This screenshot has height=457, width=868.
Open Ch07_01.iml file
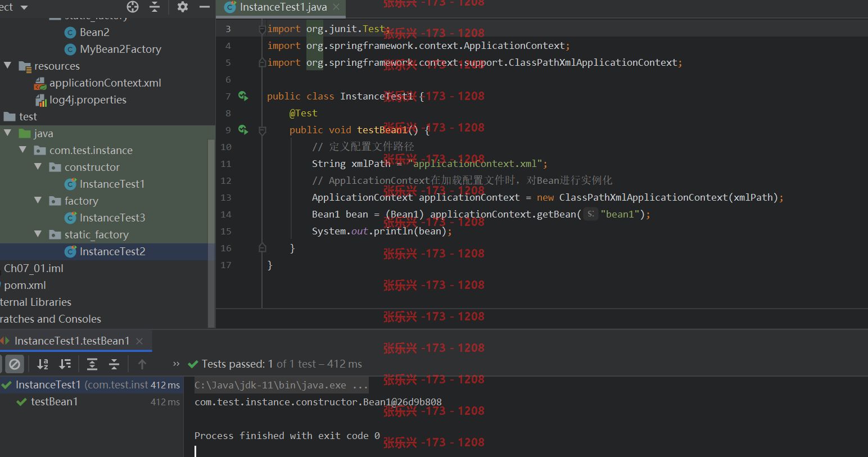tap(34, 268)
